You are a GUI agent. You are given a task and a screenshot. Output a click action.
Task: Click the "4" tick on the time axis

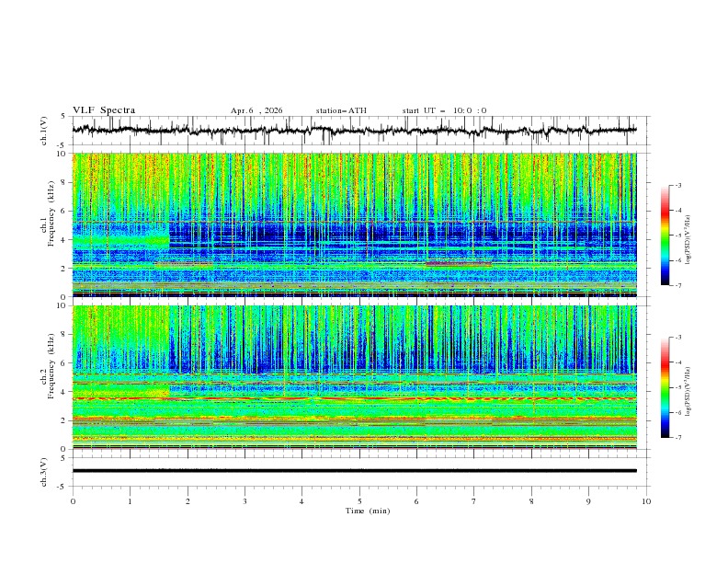click(x=302, y=501)
